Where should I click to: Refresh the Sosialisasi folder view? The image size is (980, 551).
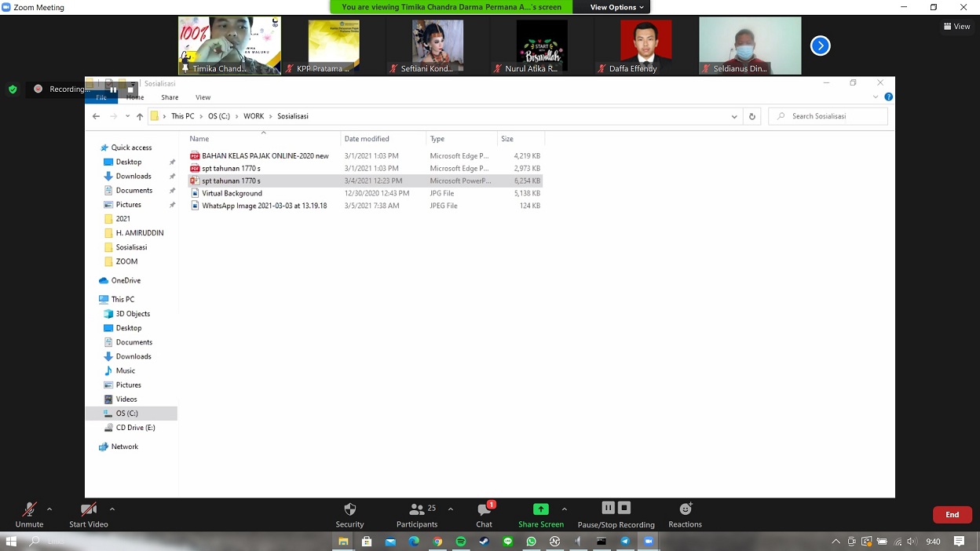751,116
